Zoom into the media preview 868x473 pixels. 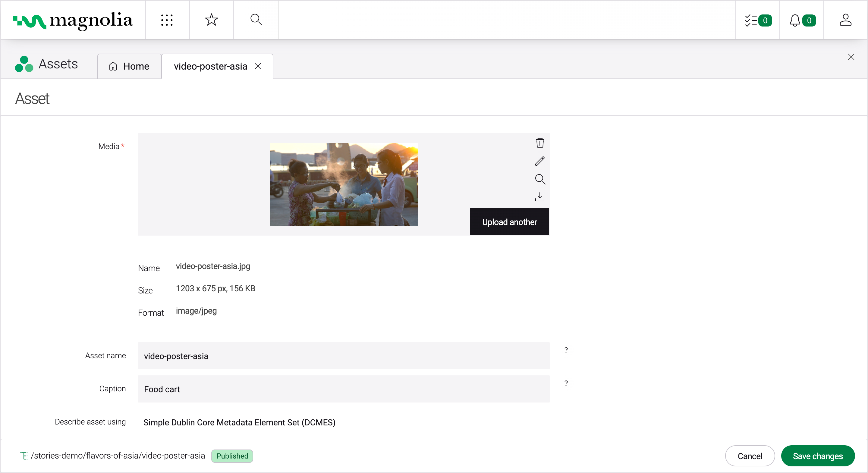pos(540,179)
